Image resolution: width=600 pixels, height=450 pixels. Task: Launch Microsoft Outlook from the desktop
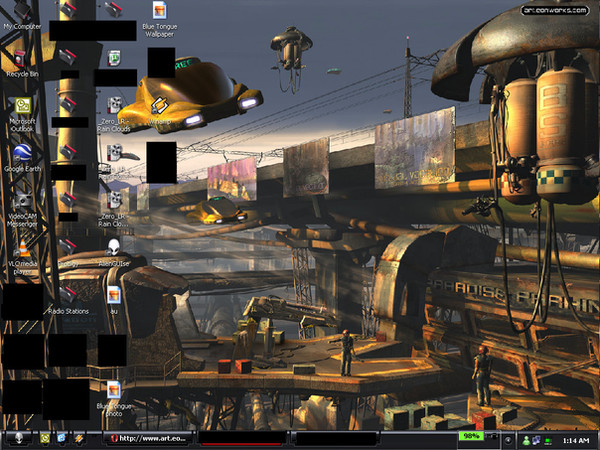pyautogui.click(x=22, y=114)
